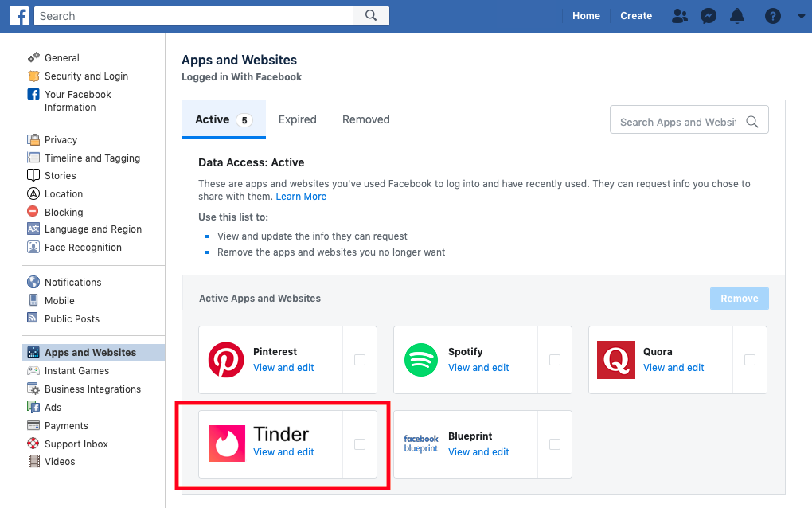Open the Quick Help question mark icon
Viewport: 812px width, 508px height.
[x=773, y=16]
